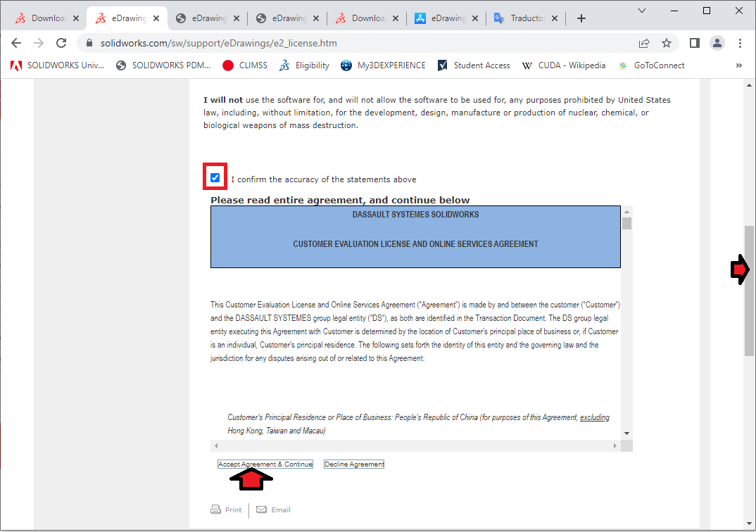The width and height of the screenshot is (756, 532).
Task: Click page scrollbar down arrow
Action: pyautogui.click(x=749, y=524)
